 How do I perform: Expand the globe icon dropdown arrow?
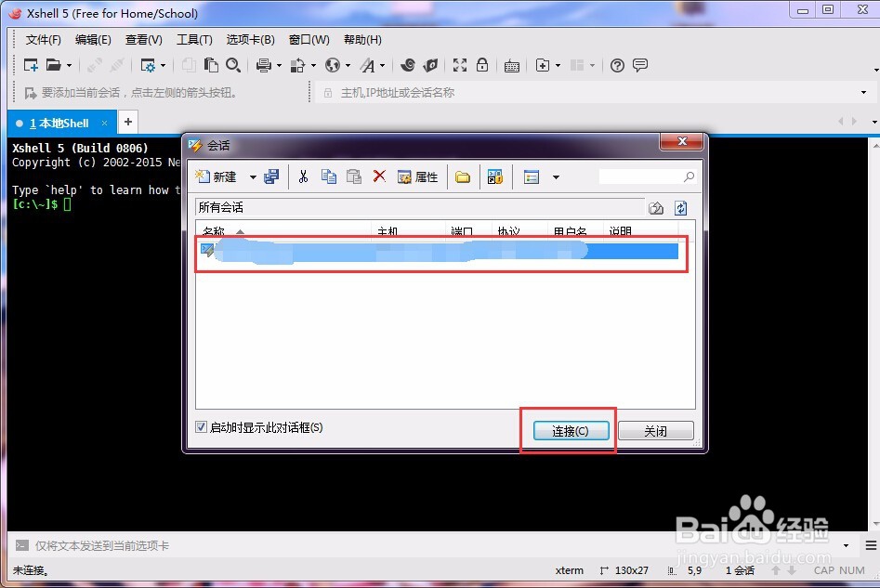[x=348, y=66]
